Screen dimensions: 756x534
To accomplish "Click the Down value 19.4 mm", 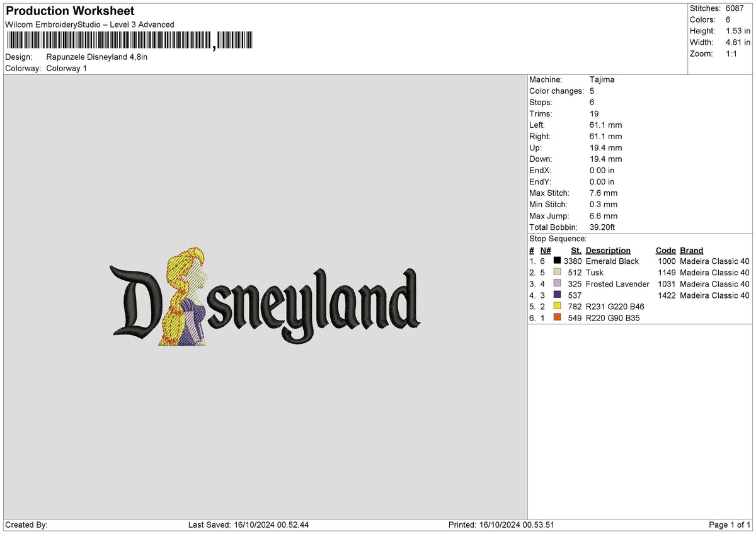I will tap(605, 159).
